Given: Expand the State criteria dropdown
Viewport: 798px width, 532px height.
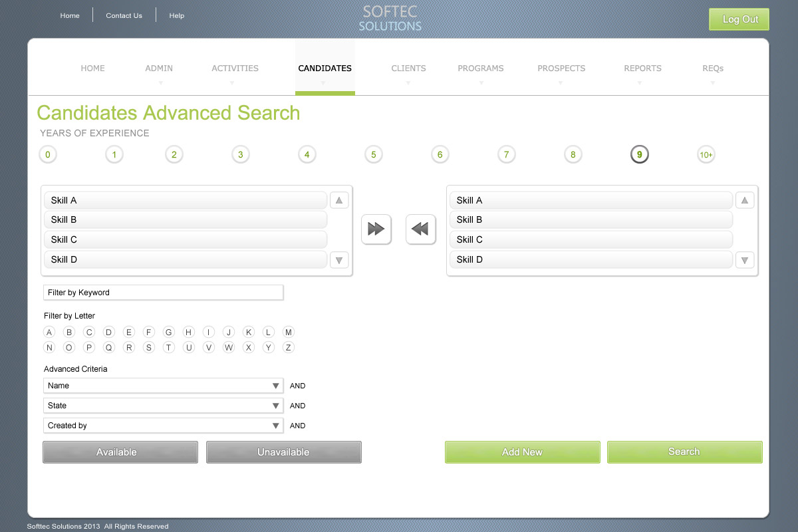Looking at the screenshot, I should tap(163, 406).
